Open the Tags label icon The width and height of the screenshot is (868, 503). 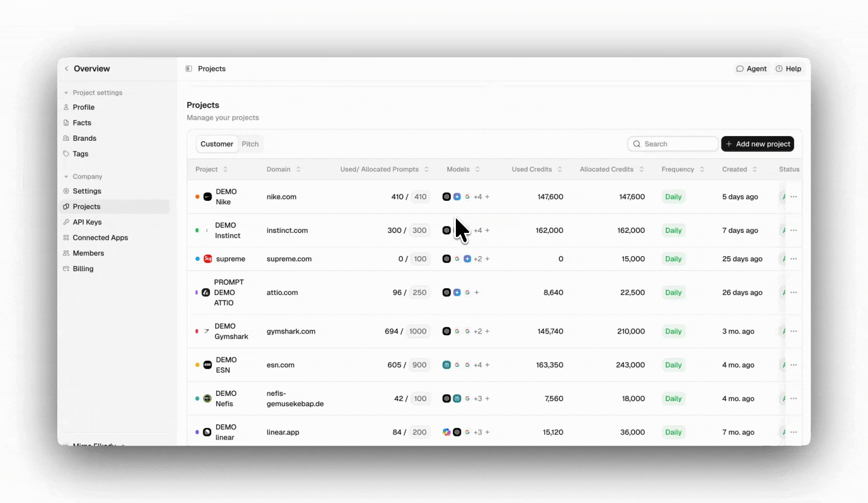(66, 154)
